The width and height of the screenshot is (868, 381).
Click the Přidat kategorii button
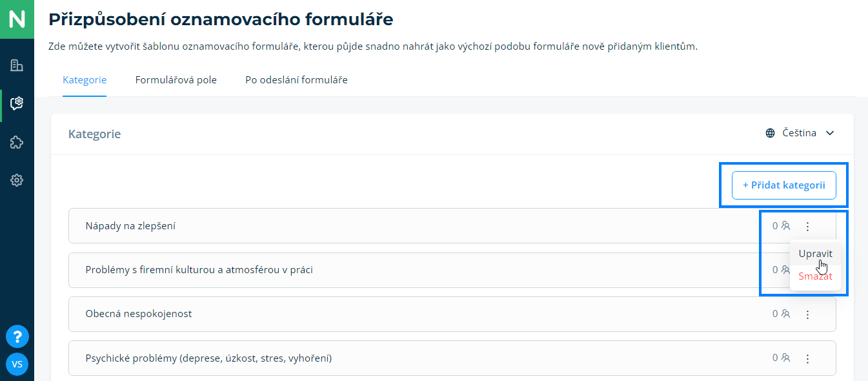[x=783, y=185]
